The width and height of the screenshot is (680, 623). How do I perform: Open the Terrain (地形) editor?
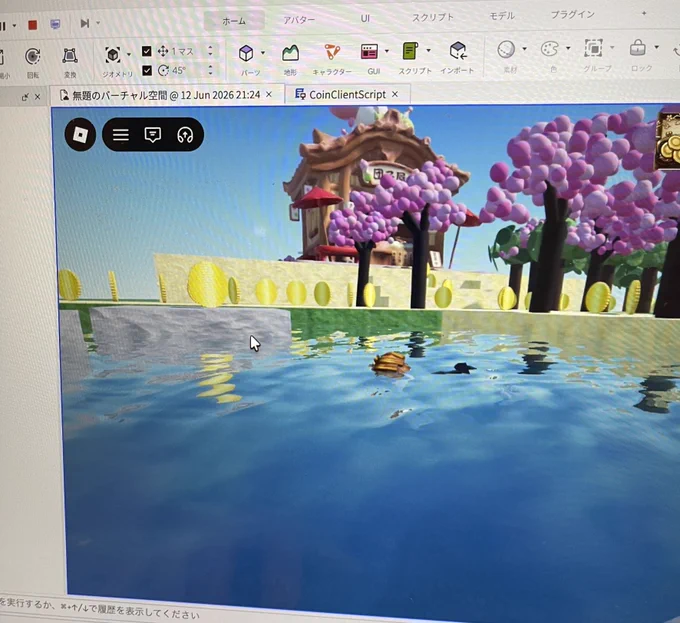click(290, 52)
